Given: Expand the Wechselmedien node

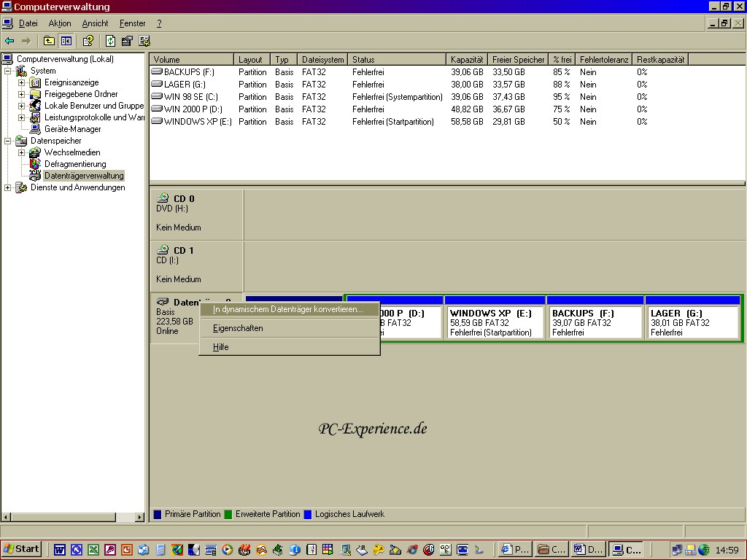Looking at the screenshot, I should tap(21, 152).
